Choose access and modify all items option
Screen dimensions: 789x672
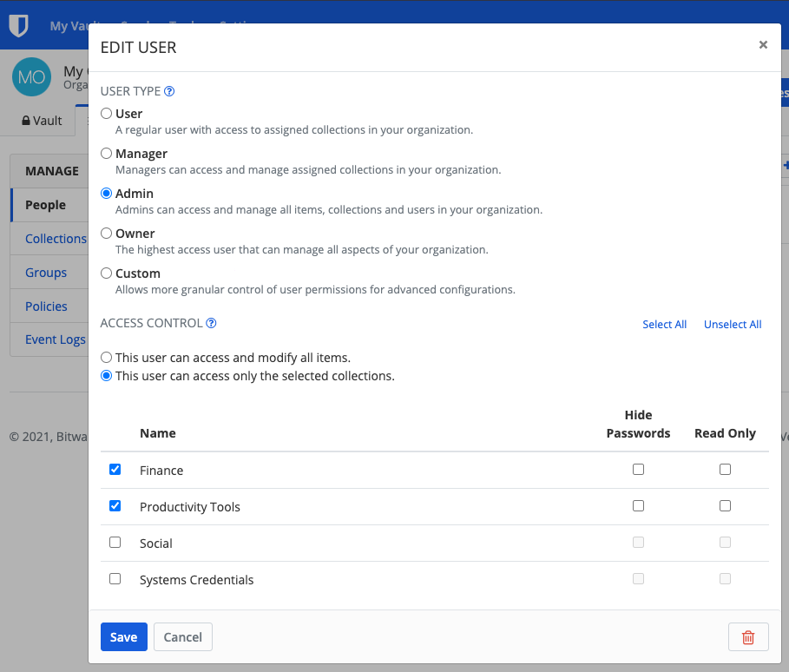(x=106, y=358)
